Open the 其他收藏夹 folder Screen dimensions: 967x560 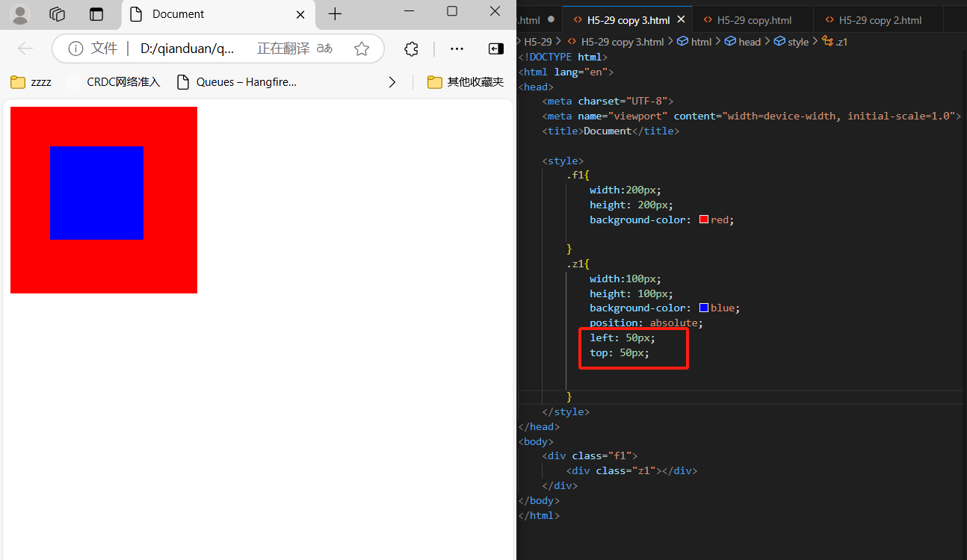tap(466, 82)
